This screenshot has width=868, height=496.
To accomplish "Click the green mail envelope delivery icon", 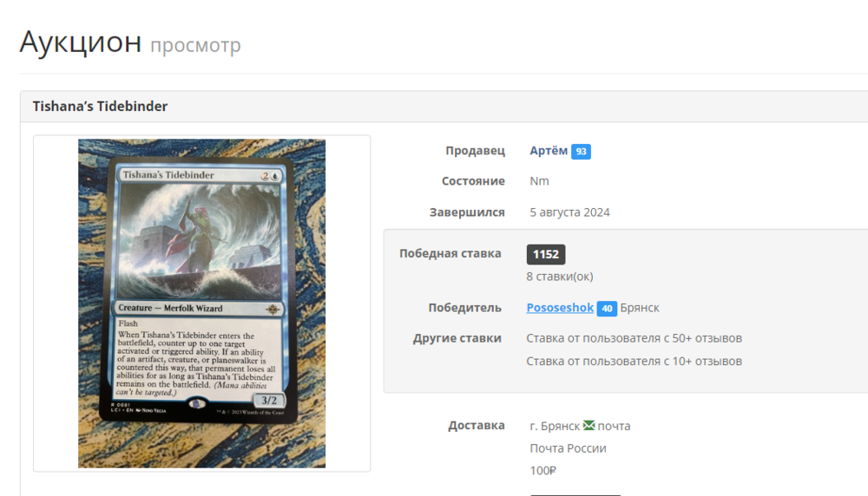I will pyautogui.click(x=589, y=425).
